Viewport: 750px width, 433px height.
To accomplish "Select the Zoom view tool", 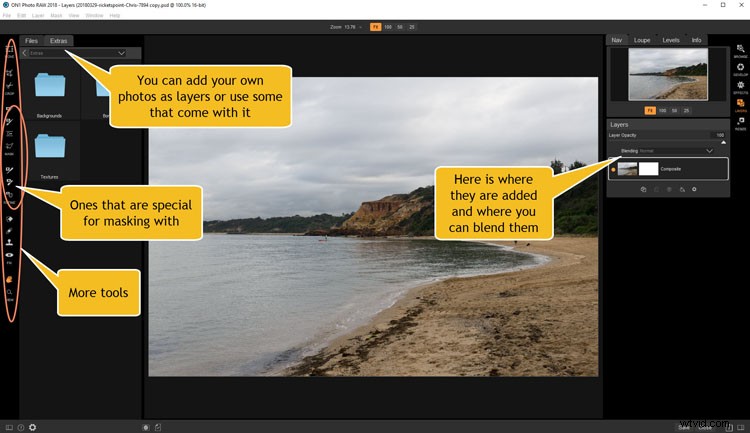I will pyautogui.click(x=9, y=292).
